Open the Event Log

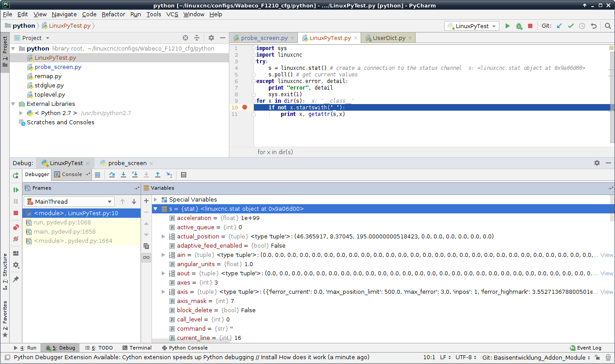[585, 348]
